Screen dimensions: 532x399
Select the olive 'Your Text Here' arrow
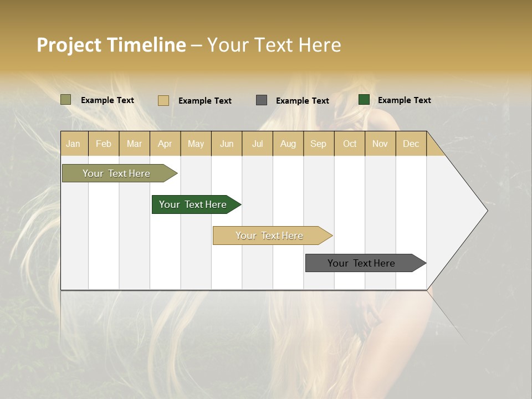click(116, 173)
